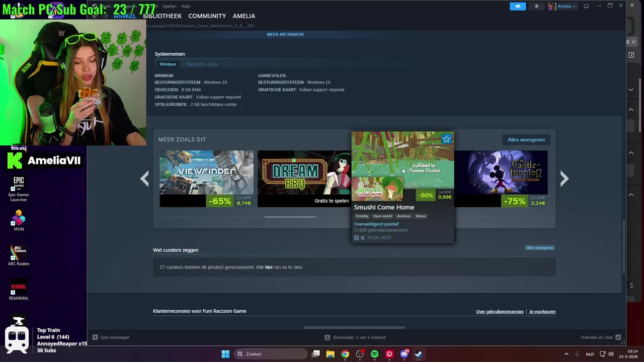Screen dimensions: 644x362
Task: Launch REANIMAL desktop shortcut
Action: (19, 291)
